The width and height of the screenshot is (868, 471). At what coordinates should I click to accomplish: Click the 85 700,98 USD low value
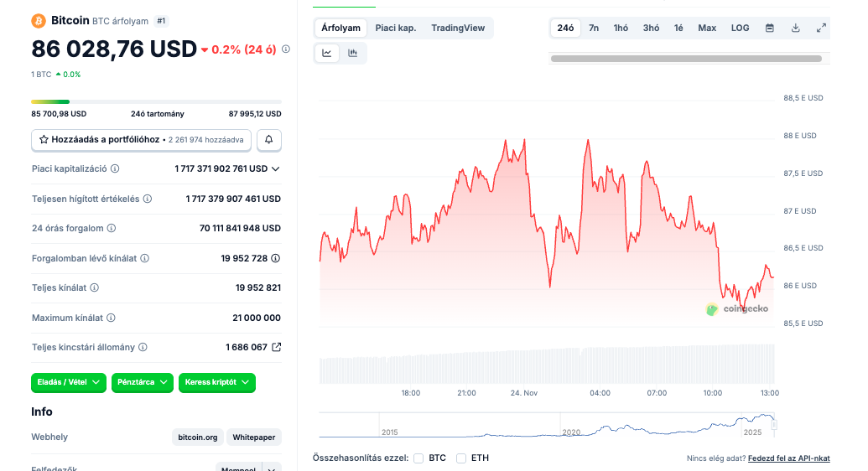tap(59, 114)
